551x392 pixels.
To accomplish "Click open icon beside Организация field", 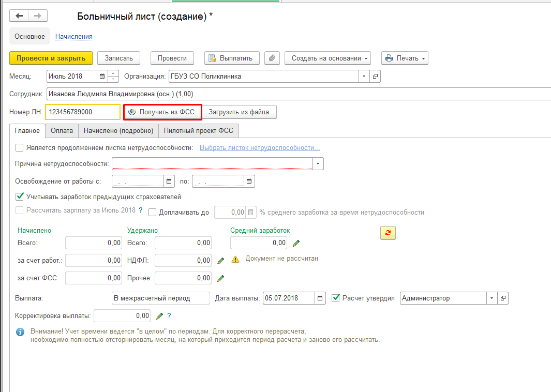I will [376, 77].
